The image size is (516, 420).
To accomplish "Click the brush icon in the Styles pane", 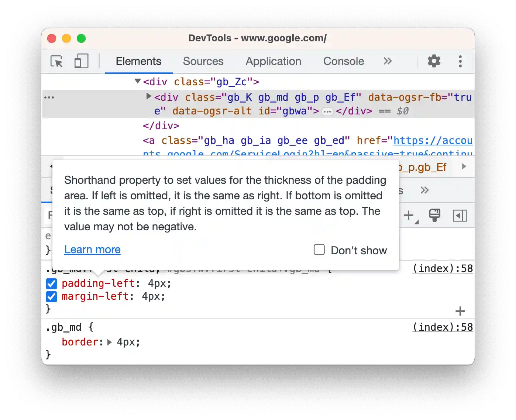I will point(435,215).
